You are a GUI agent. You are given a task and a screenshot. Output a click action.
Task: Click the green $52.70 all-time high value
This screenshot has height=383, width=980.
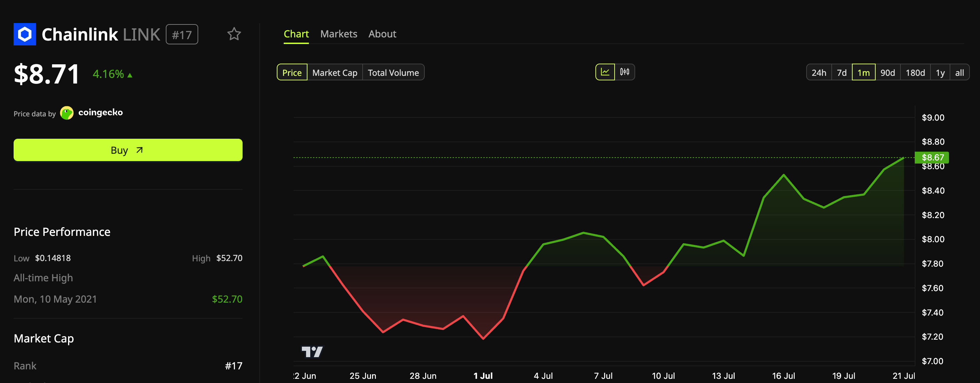227,299
